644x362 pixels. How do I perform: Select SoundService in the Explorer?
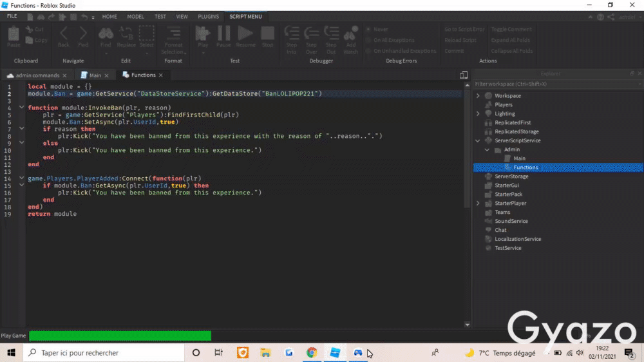(x=511, y=221)
